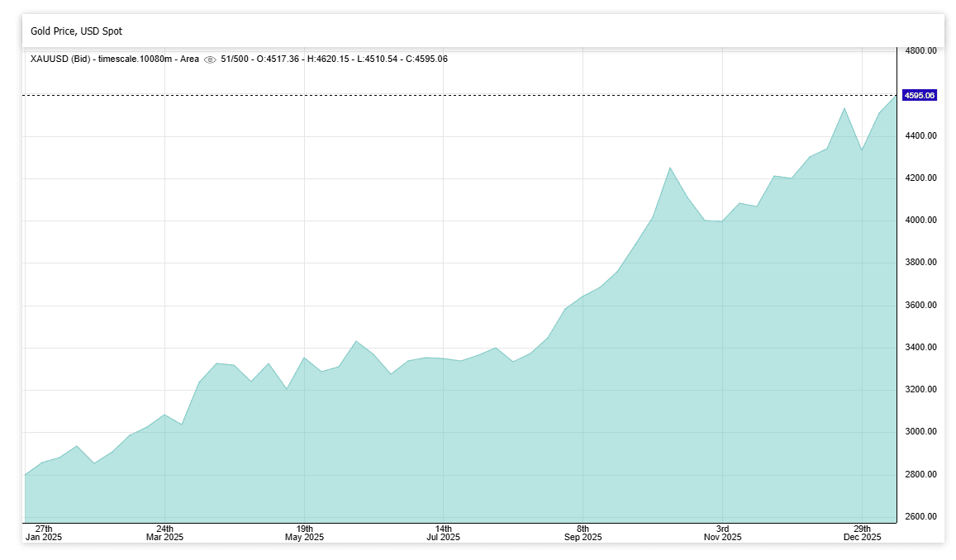Pick the 19th May 2025 date label

(x=304, y=533)
